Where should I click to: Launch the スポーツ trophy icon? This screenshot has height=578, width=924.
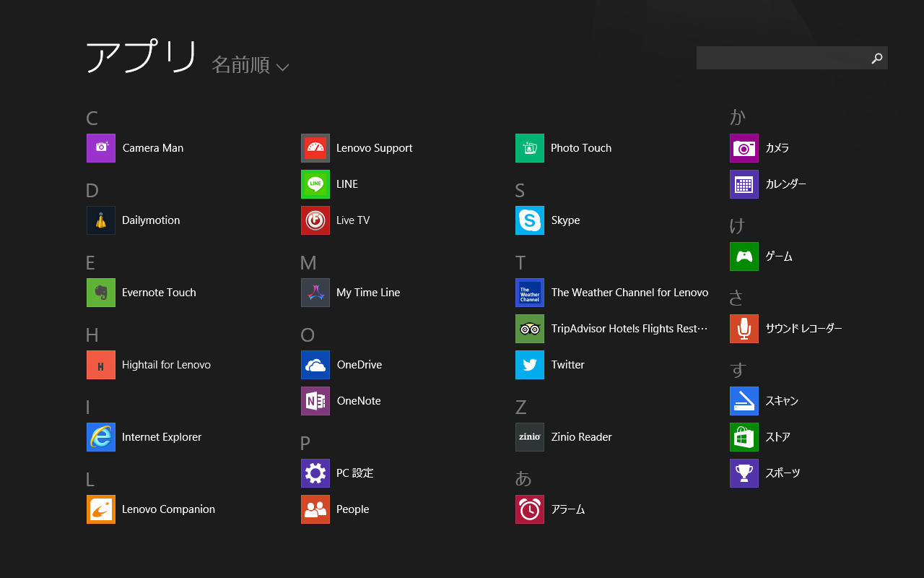[x=744, y=473]
